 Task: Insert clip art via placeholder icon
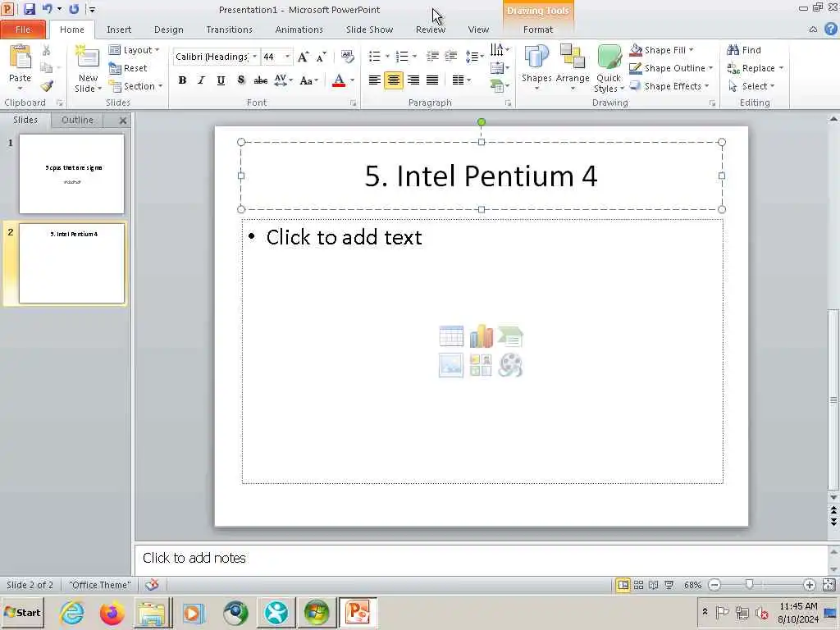481,365
